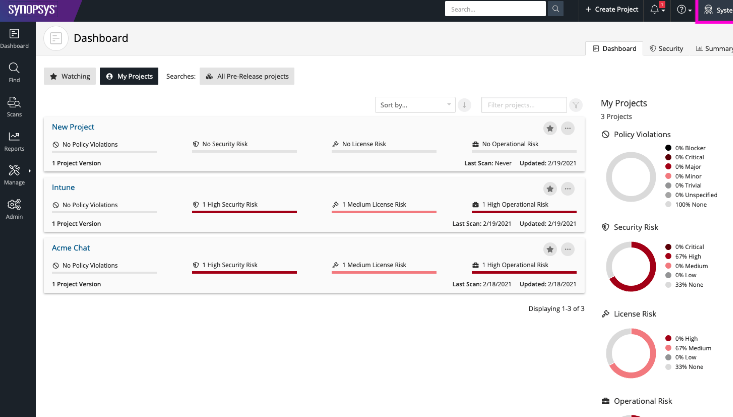The image size is (733, 417).
Task: Expand the Manage submenu arrow
Action: 29,170
